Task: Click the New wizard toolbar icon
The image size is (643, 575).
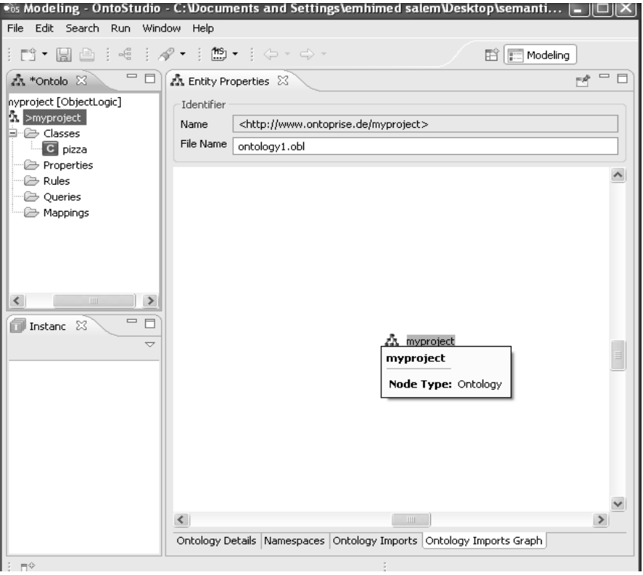Action: tap(26, 56)
